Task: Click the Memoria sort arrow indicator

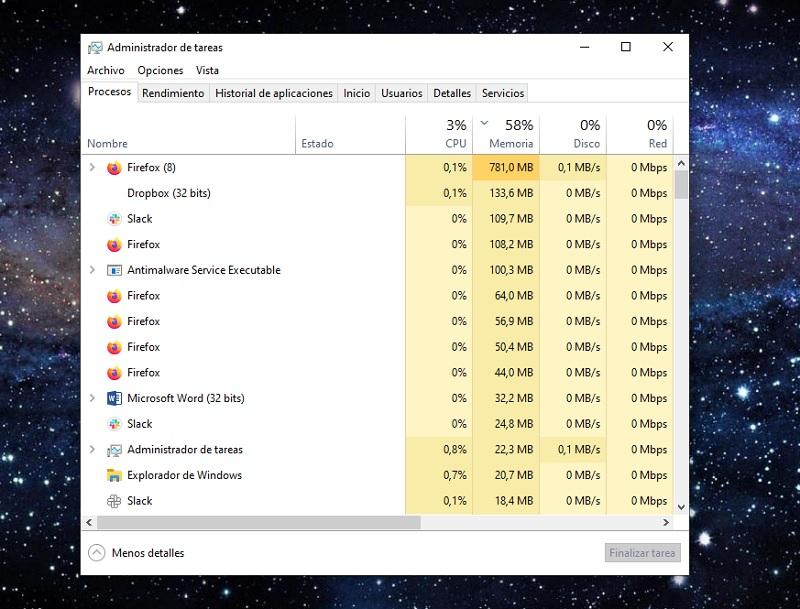Action: point(485,123)
